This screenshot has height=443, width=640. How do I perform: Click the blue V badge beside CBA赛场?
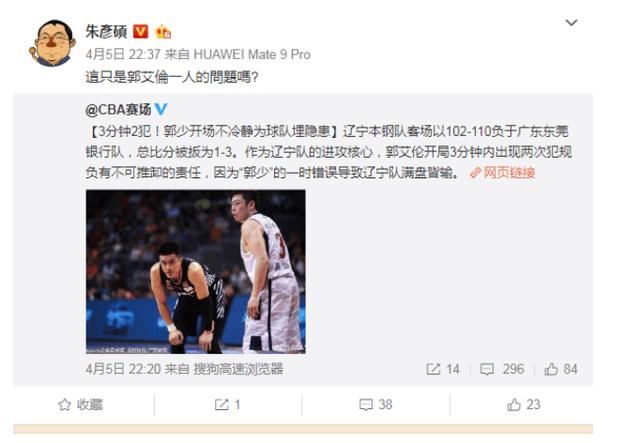pyautogui.click(x=161, y=109)
